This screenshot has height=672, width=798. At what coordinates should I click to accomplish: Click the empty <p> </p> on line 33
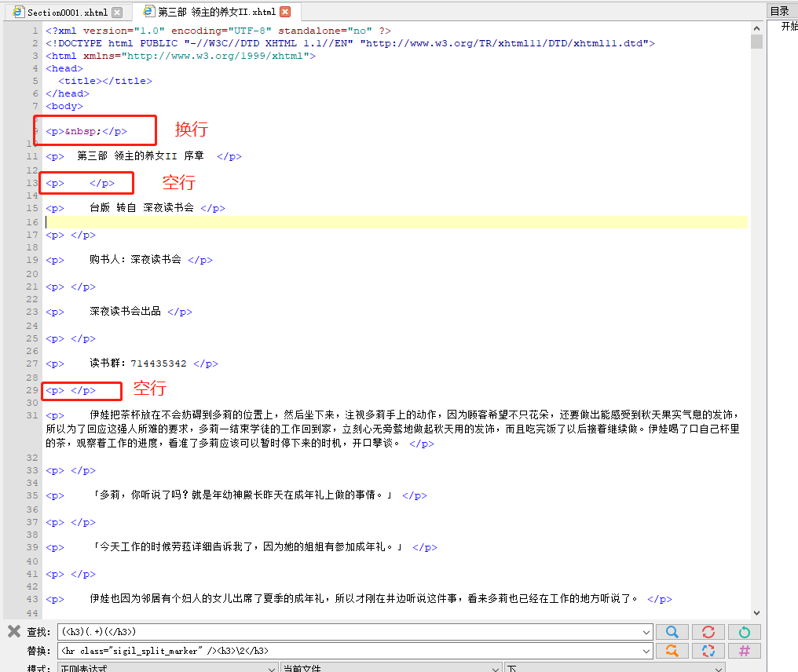tap(71, 470)
